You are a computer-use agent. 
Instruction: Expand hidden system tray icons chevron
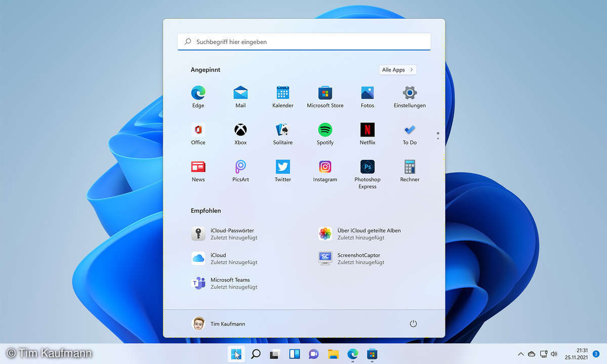pos(521,354)
